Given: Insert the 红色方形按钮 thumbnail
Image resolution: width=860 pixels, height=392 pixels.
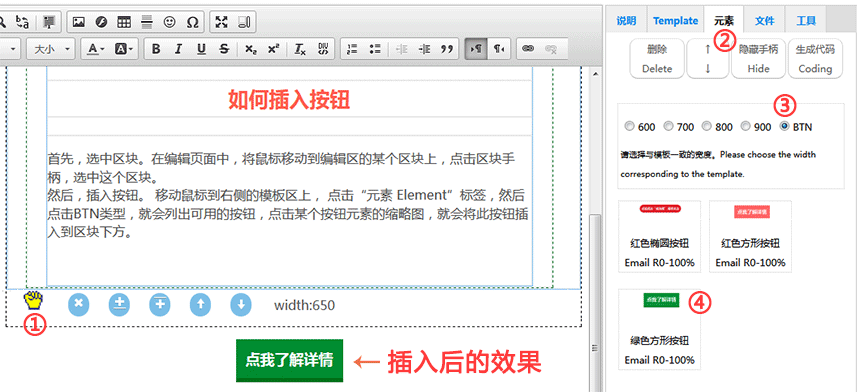Looking at the screenshot, I should click(750, 236).
